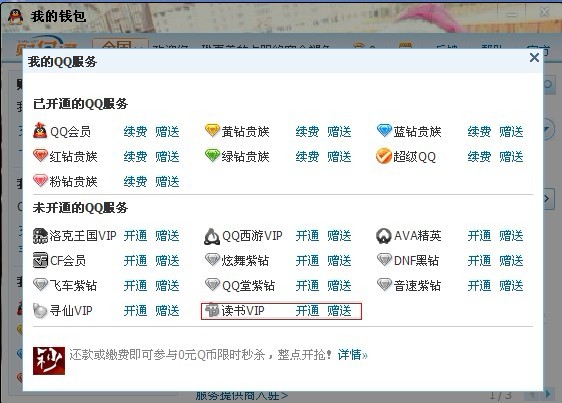The image size is (562, 403).
Task: Click the 音速紫钻 grey diamond icon
Action: (384, 285)
